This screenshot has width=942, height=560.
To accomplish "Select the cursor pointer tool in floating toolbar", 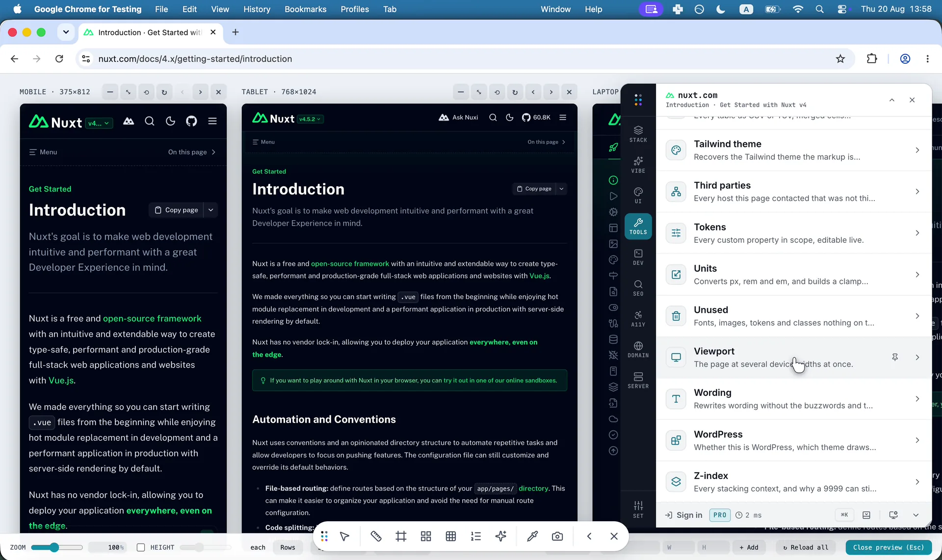I will [x=344, y=536].
